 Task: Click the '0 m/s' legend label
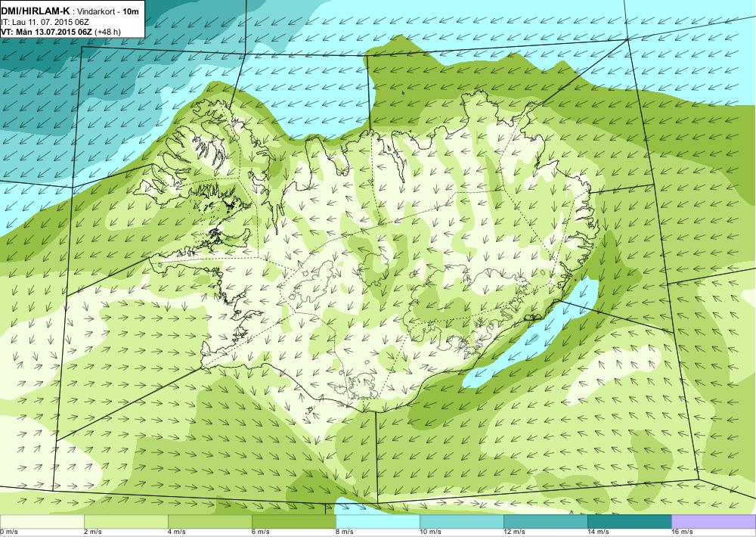point(9,532)
